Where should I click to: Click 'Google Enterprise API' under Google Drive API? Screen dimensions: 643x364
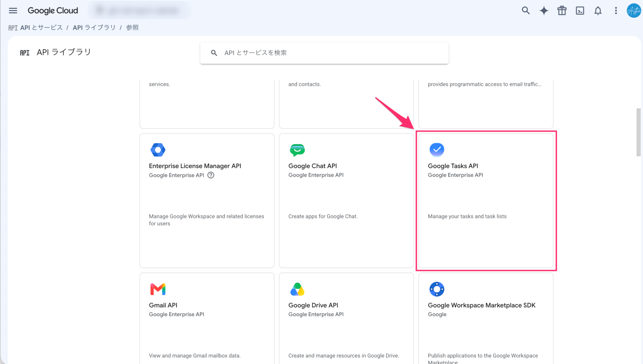(x=316, y=314)
